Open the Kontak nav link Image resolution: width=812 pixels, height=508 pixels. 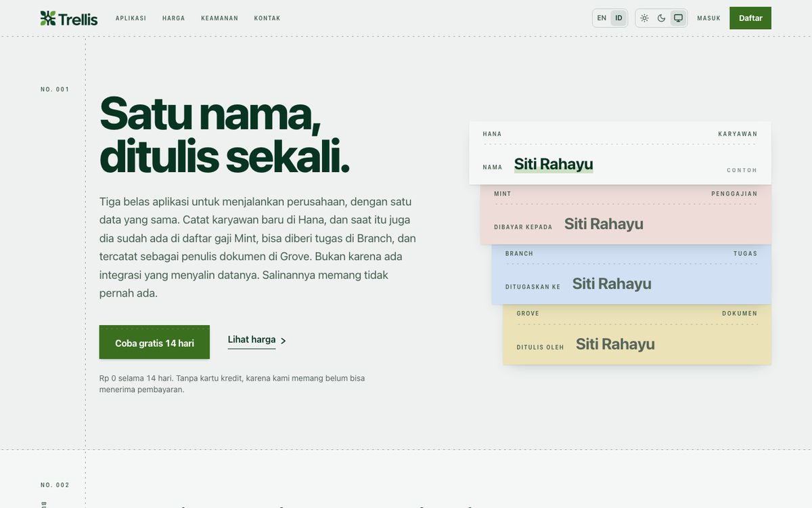tap(267, 18)
